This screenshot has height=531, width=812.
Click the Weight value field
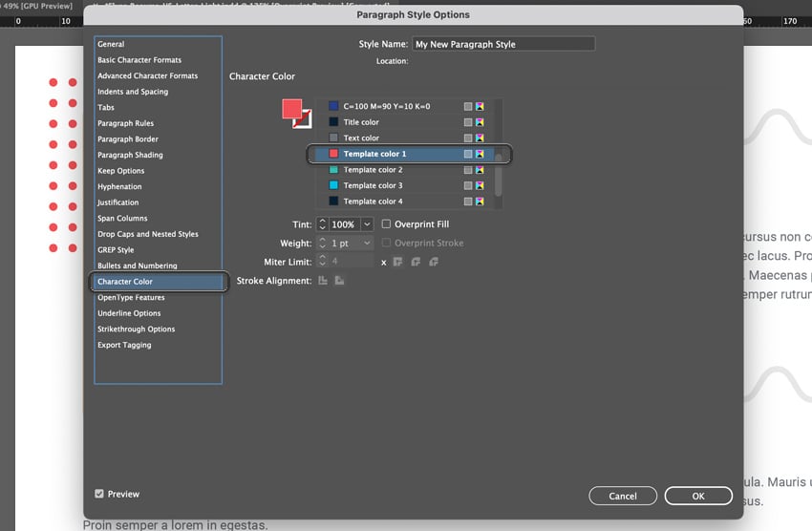pos(345,243)
